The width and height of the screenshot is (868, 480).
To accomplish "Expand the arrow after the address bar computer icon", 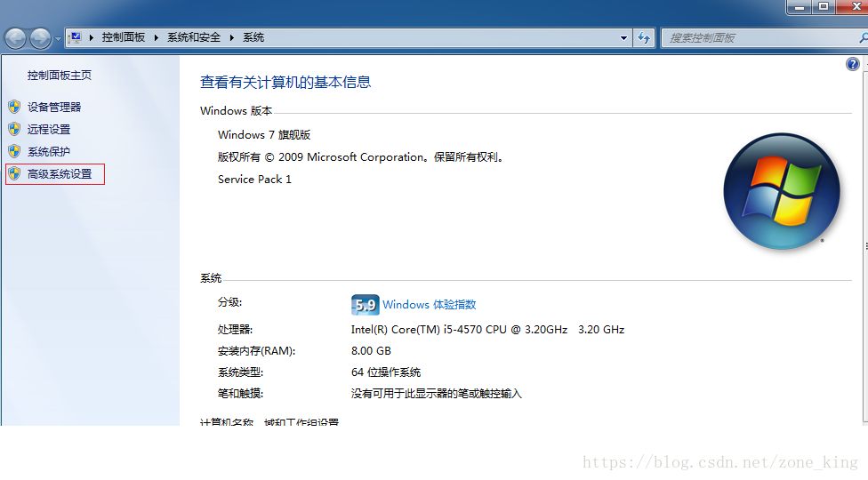I will pos(92,37).
